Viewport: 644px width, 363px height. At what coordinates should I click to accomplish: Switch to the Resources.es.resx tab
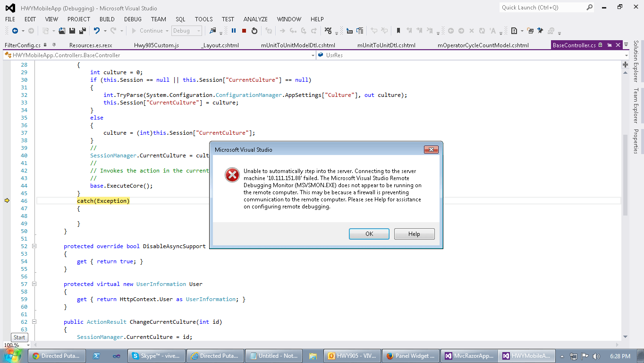pyautogui.click(x=91, y=45)
